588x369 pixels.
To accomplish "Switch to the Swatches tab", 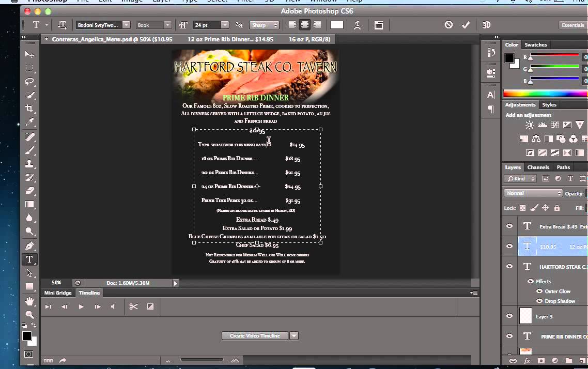I will pyautogui.click(x=535, y=44).
